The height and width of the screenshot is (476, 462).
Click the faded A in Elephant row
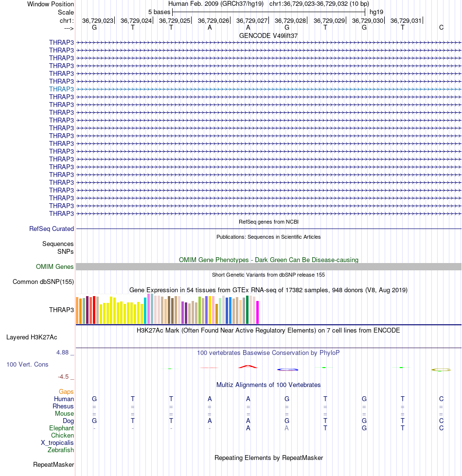(286, 428)
